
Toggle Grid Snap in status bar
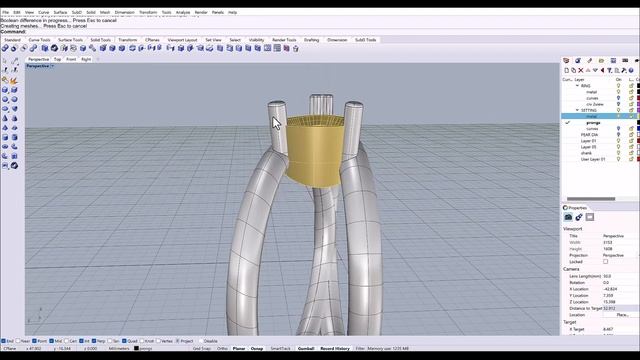[x=202, y=349]
